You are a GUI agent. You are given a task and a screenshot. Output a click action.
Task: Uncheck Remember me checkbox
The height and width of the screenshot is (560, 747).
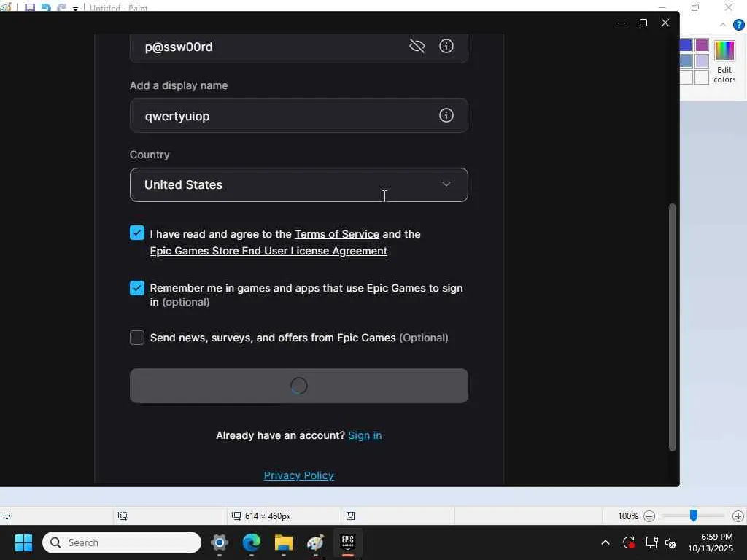tap(137, 288)
